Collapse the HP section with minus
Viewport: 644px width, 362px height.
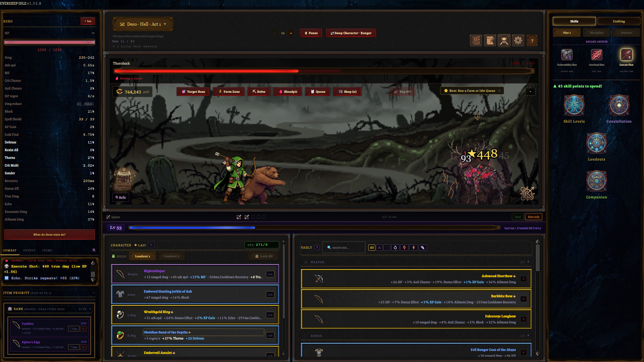click(x=93, y=33)
